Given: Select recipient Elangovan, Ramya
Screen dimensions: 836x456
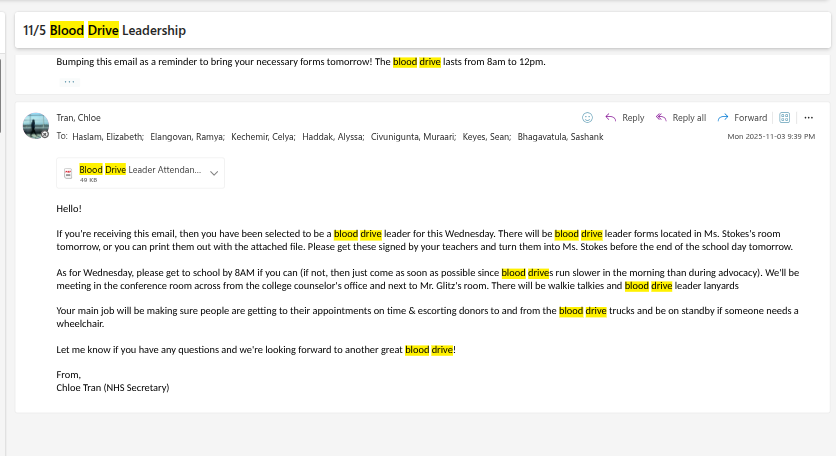Looking at the screenshot, I should 187,137.
